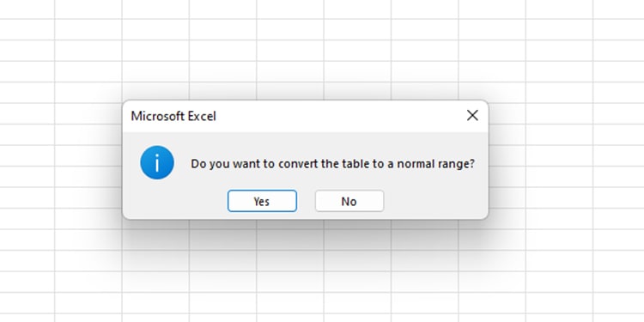Click the convert table to normal range message
Screen dimensions: 644x322
tap(332, 164)
